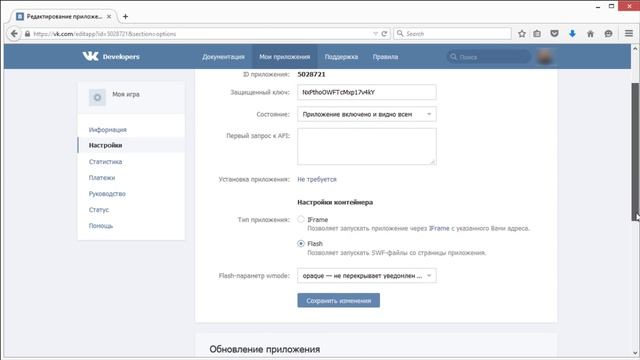The height and width of the screenshot is (360, 640).
Task: Click the Моя игра app name
Action: pyautogui.click(x=126, y=94)
